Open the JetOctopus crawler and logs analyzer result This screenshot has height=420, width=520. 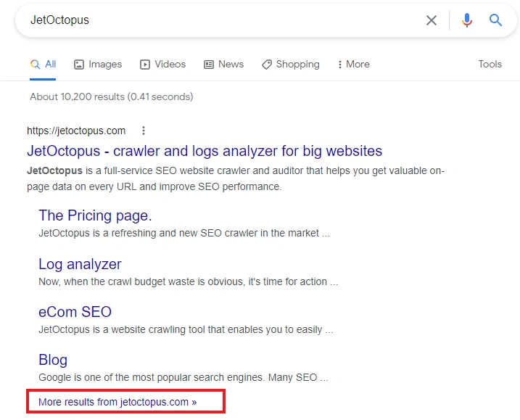pyautogui.click(x=205, y=151)
